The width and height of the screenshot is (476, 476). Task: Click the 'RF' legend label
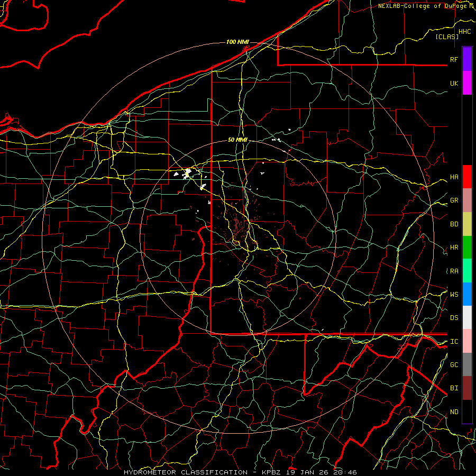click(454, 59)
